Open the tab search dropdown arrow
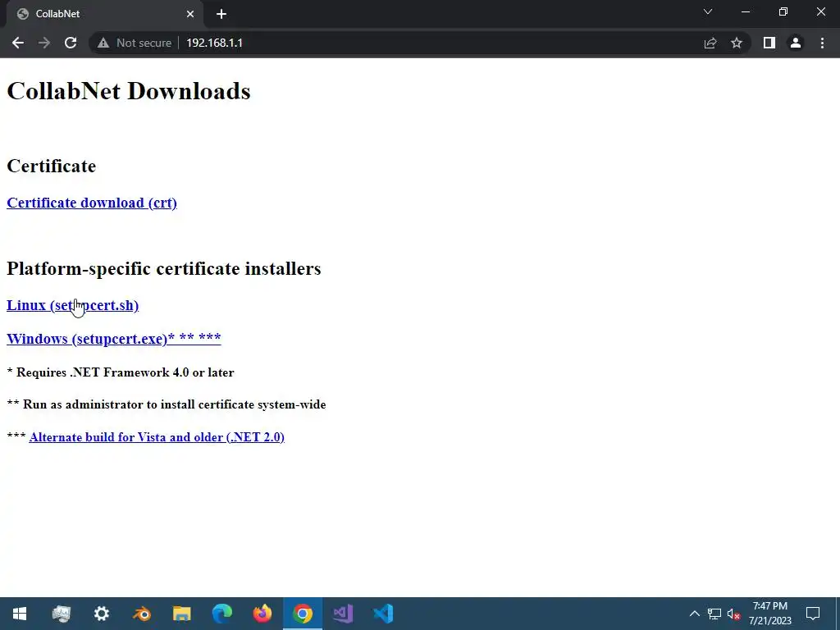The height and width of the screenshot is (630, 840). 708,11
